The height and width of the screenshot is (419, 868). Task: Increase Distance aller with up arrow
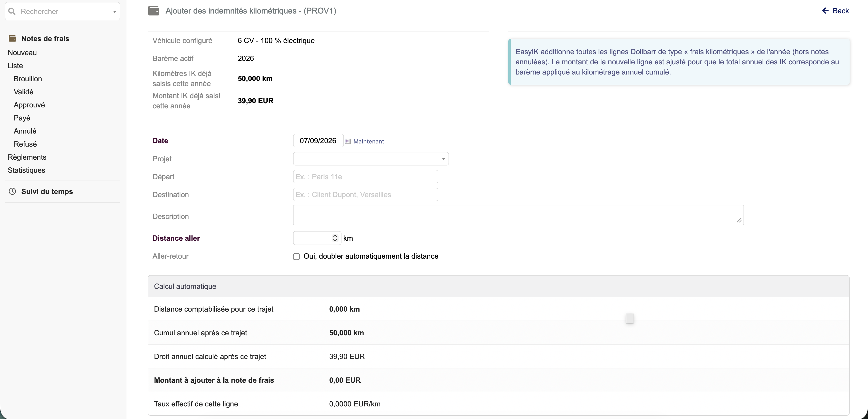335,236
